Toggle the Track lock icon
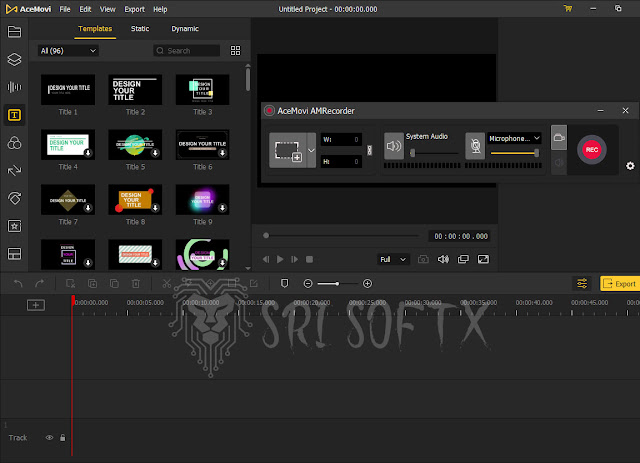This screenshot has height=463, width=640. 62,438
